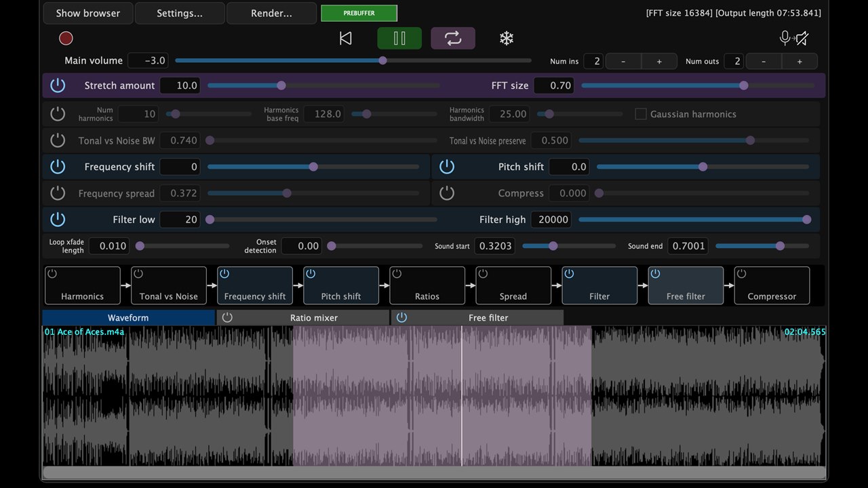
Task: Select the Waveform tab
Action: pos(128,317)
